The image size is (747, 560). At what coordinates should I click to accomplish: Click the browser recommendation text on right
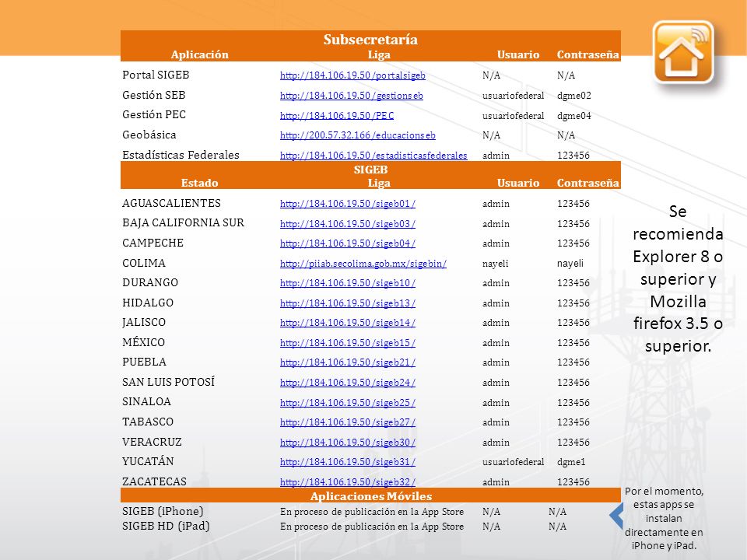click(678, 278)
